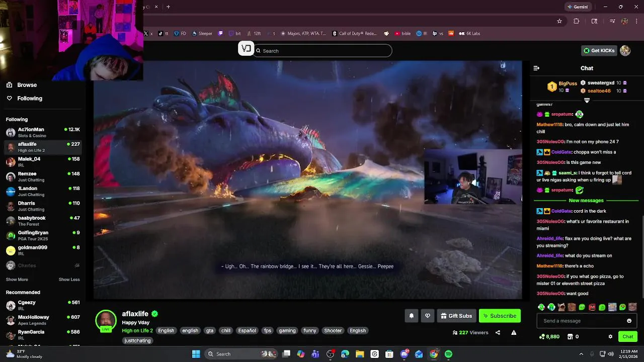Image resolution: width=644 pixels, height=362 pixels.
Task: Open Discord from the taskbar
Action: (404, 354)
